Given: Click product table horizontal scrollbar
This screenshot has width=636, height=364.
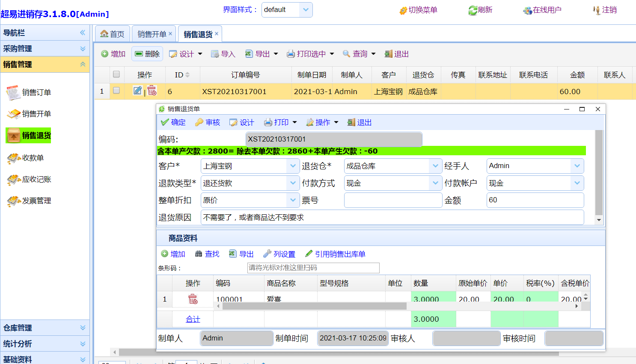Looking at the screenshot, I should [x=314, y=306].
